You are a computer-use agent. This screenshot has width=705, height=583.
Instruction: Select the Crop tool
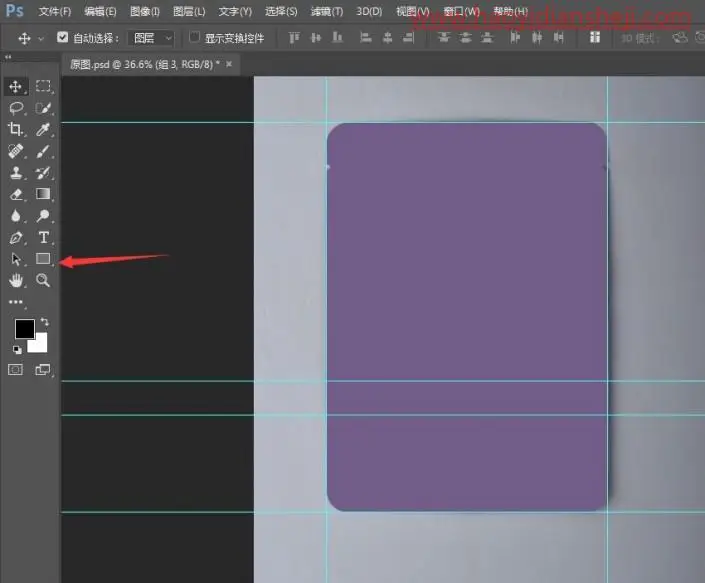pyautogui.click(x=16, y=129)
